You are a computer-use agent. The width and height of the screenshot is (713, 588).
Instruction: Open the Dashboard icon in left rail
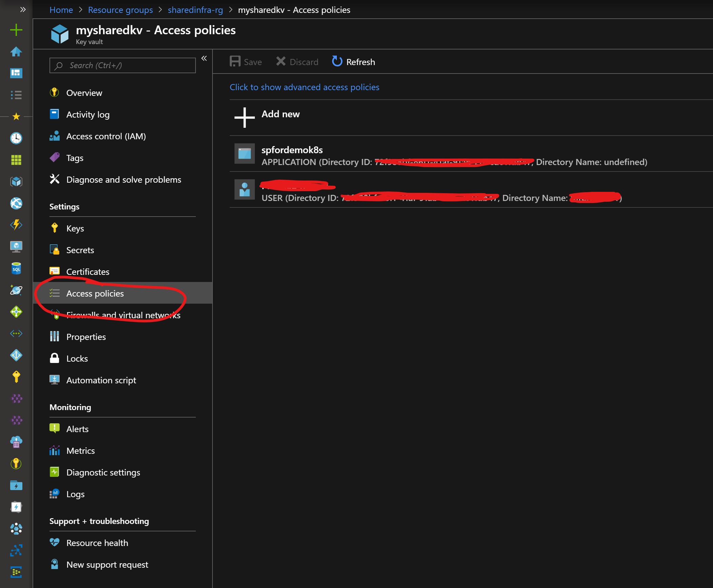[x=16, y=73]
